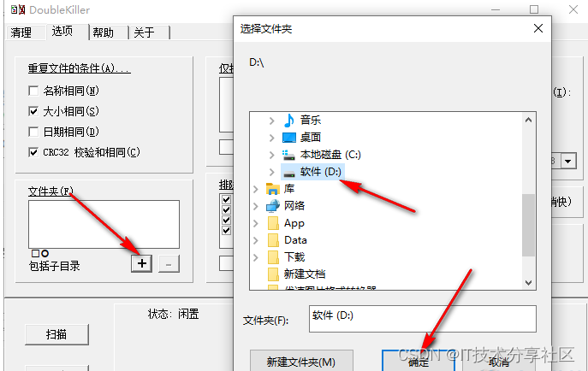Select Data folder in the tree
This screenshot has height=371, width=588.
pyautogui.click(x=295, y=240)
